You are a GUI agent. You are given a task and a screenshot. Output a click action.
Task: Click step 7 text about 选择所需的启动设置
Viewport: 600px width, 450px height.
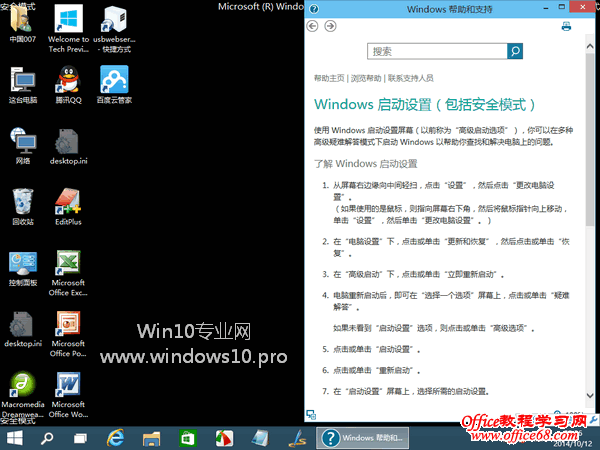point(411,391)
